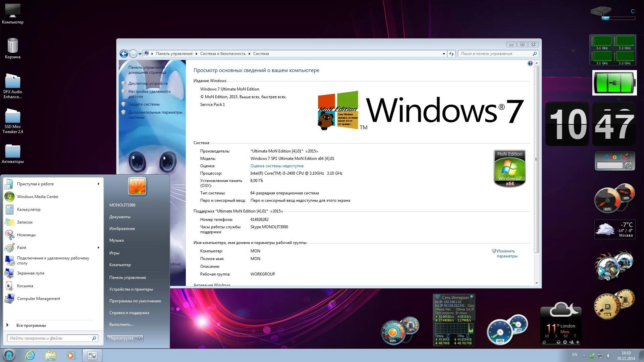Image resolution: width=644 pixels, height=362 pixels.
Task: Open Защита системы link
Action: pyautogui.click(x=144, y=104)
